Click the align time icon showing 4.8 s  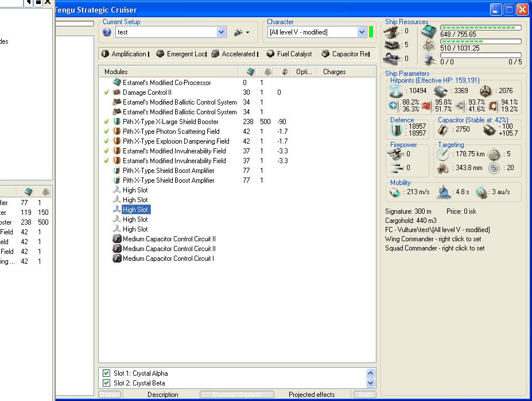(x=443, y=192)
